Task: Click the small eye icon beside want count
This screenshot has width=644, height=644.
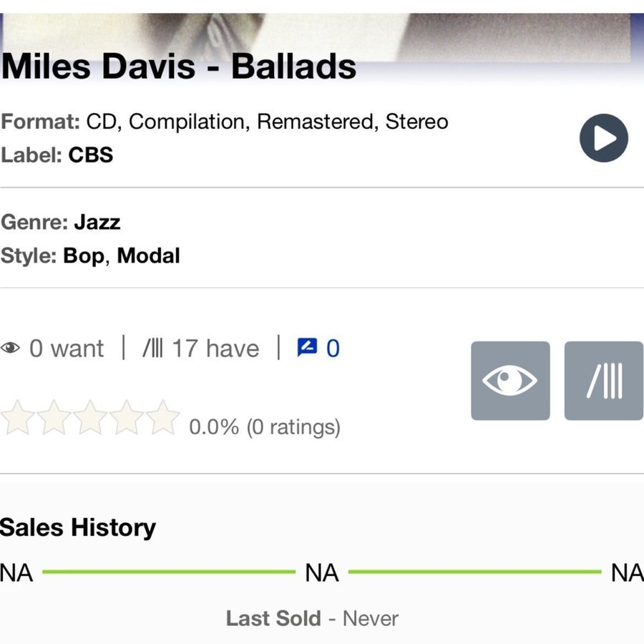Action: click(x=11, y=348)
